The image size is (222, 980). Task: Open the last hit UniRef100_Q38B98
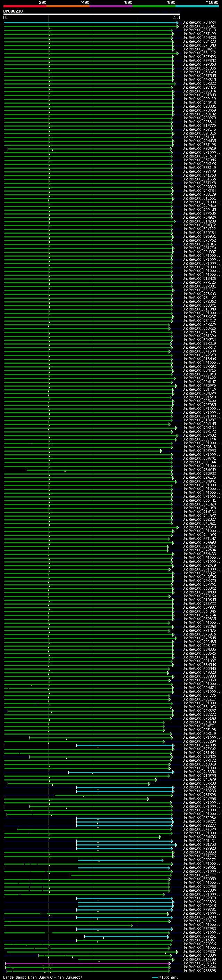[199, 971]
